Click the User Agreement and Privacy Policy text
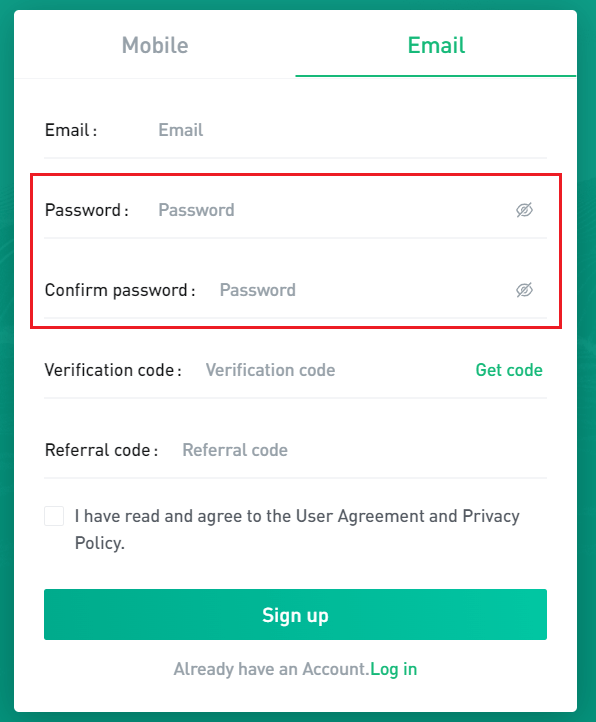This screenshot has width=596, height=722. click(297, 530)
